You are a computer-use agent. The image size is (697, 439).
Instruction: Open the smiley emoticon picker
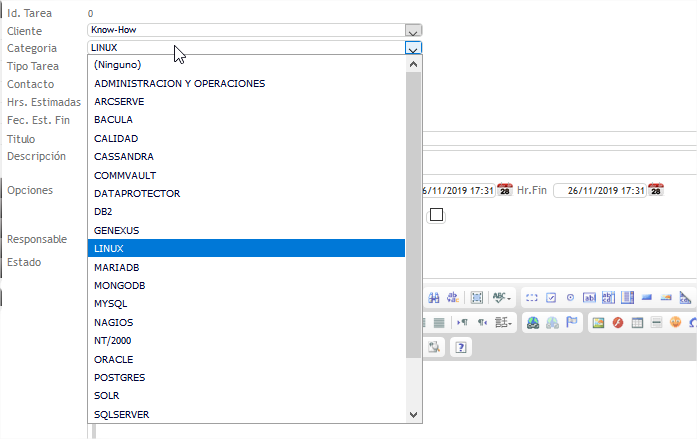click(x=675, y=323)
